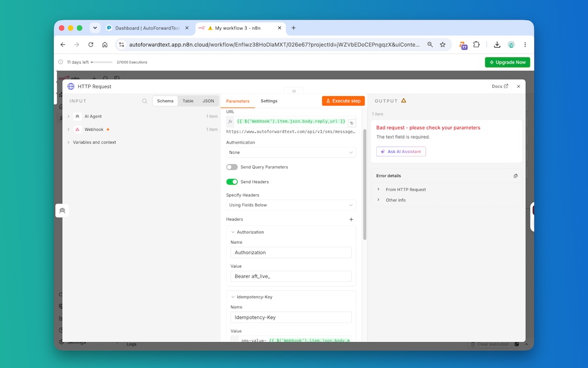This screenshot has width=588, height=368.
Task: Reload the page with the refresh icon
Action: 91,45
